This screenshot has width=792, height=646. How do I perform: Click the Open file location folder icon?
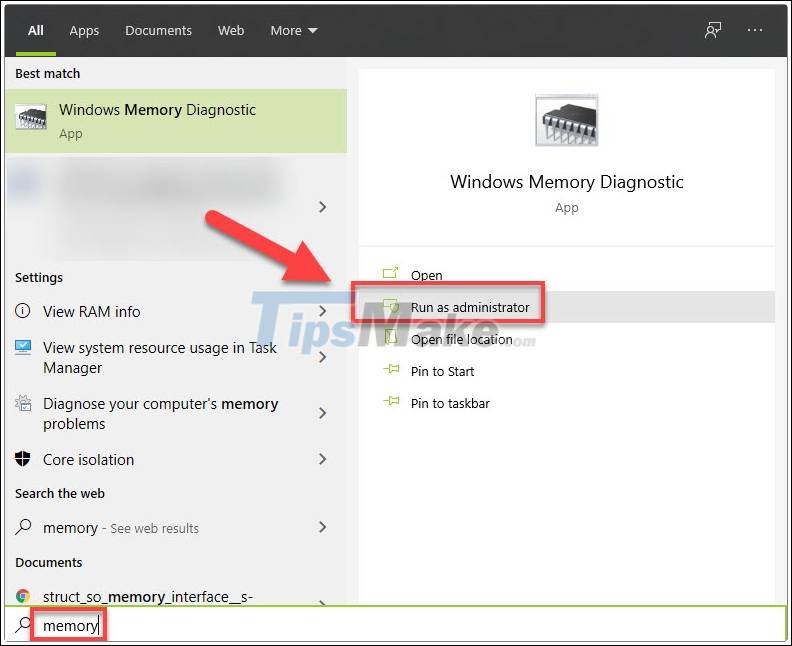coord(390,337)
